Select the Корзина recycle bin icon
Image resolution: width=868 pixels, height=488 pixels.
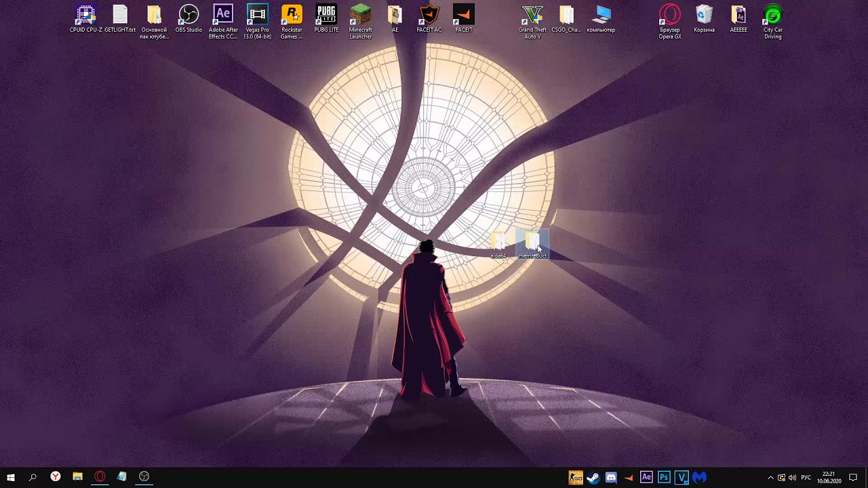[x=704, y=19]
